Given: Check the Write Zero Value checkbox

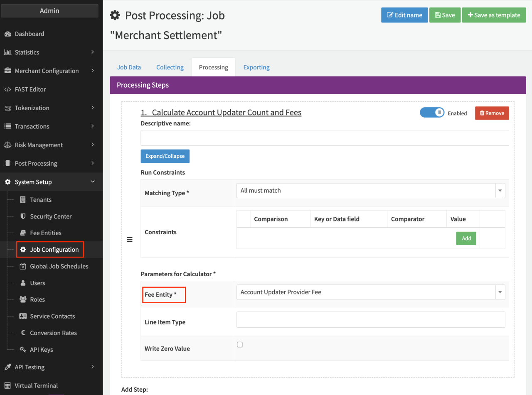Looking at the screenshot, I should point(240,345).
